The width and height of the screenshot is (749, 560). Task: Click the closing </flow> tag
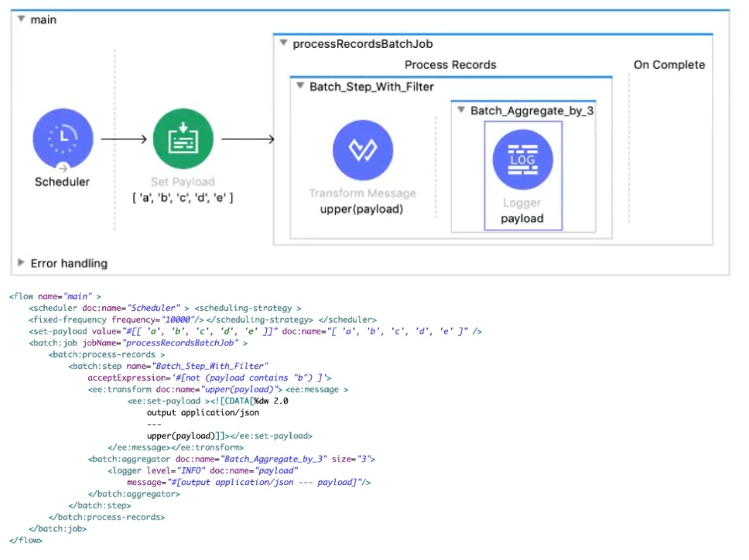tap(26, 540)
